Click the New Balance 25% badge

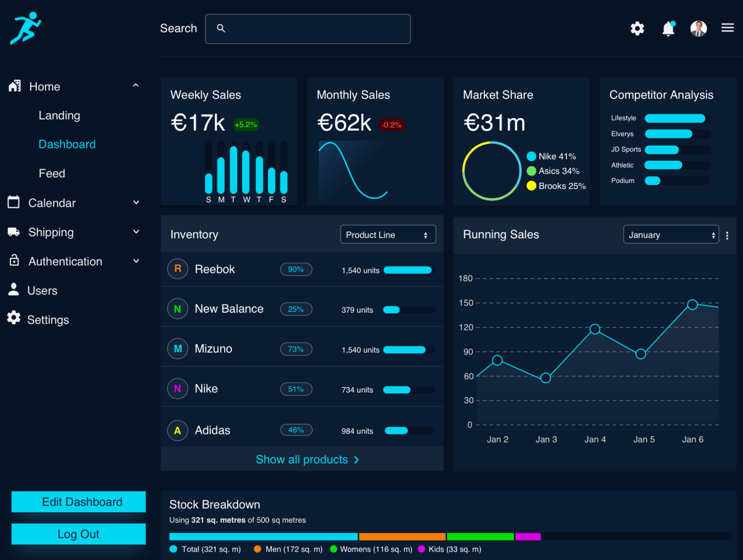click(296, 309)
